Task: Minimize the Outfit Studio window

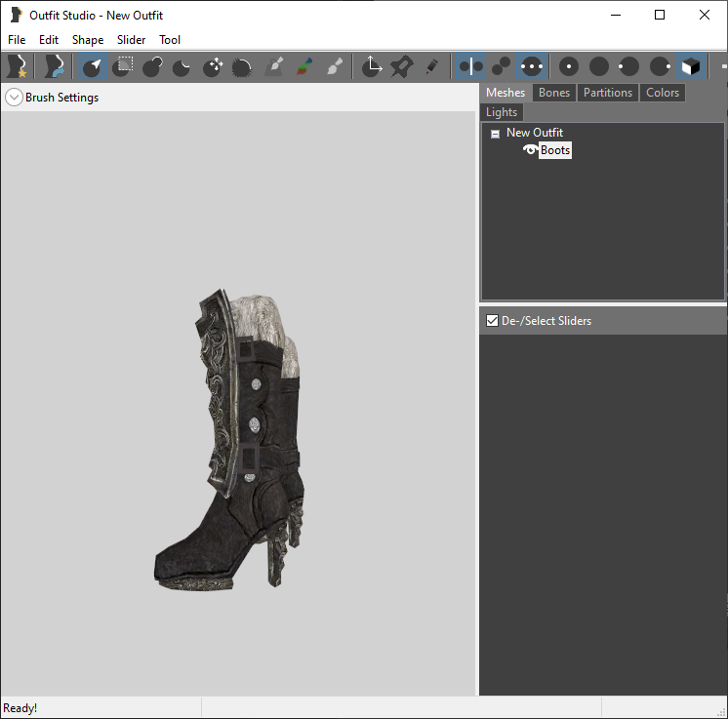Action: pos(616,15)
